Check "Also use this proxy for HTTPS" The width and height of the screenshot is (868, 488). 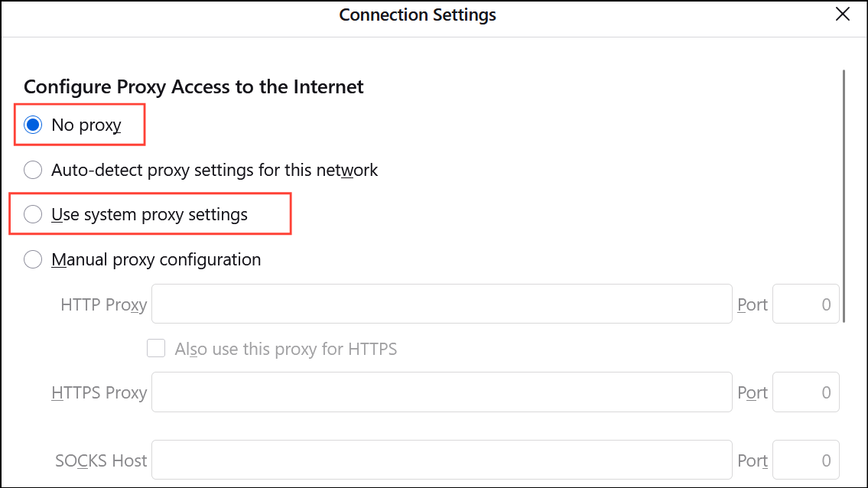point(156,348)
